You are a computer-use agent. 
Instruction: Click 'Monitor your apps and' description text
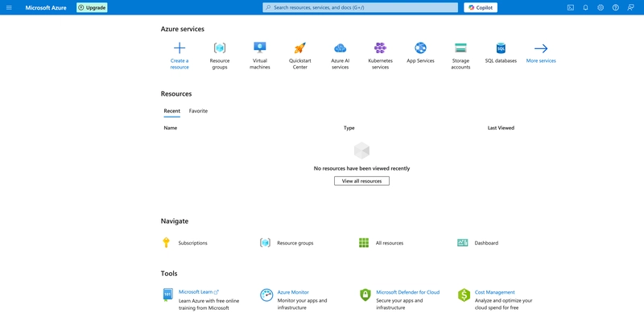point(302,300)
